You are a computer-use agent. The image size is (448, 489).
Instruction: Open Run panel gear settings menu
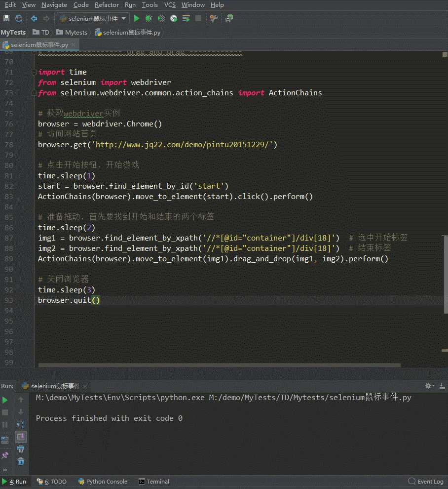[x=429, y=386]
